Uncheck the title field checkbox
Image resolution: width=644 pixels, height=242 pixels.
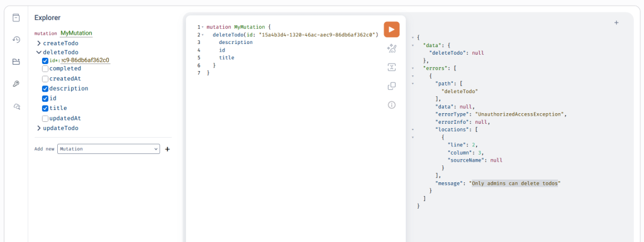pos(45,108)
